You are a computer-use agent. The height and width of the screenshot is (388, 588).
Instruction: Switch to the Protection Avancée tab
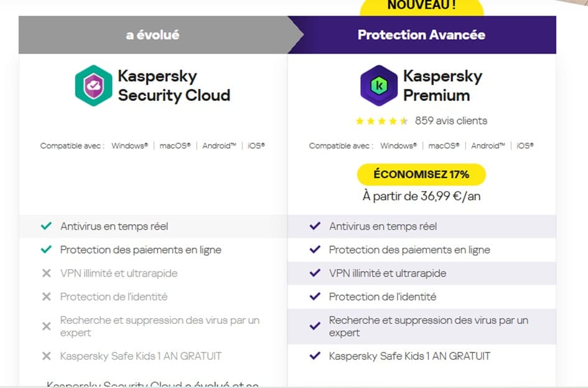coord(421,35)
